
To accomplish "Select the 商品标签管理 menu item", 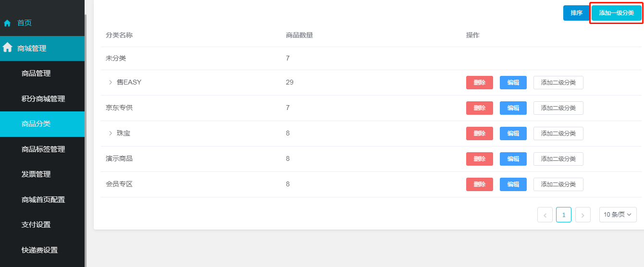I will pyautogui.click(x=43, y=149).
